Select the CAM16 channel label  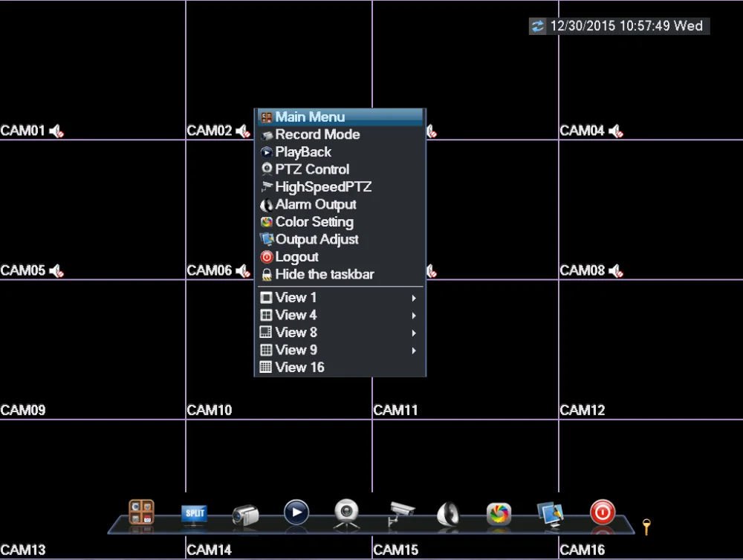pos(583,550)
